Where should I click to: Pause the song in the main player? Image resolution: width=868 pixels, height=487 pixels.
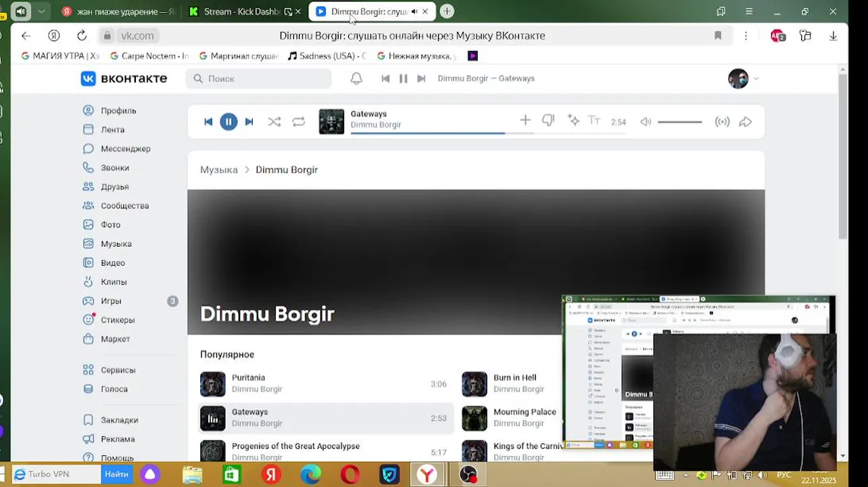228,122
